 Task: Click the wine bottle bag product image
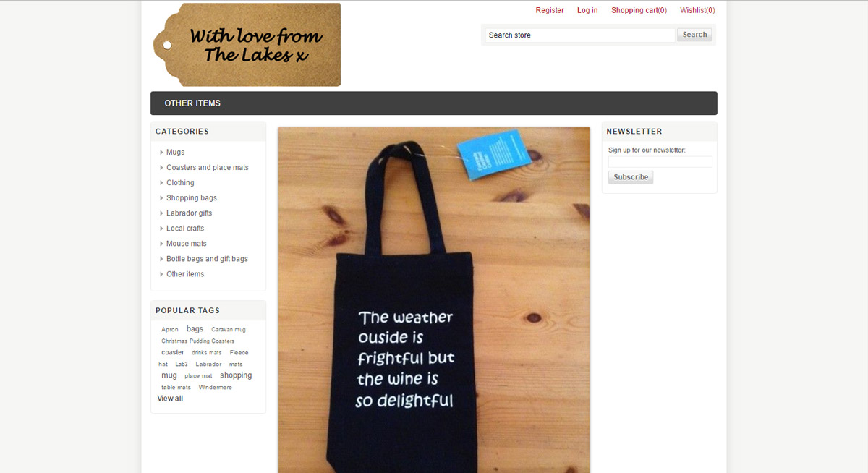[434, 300]
